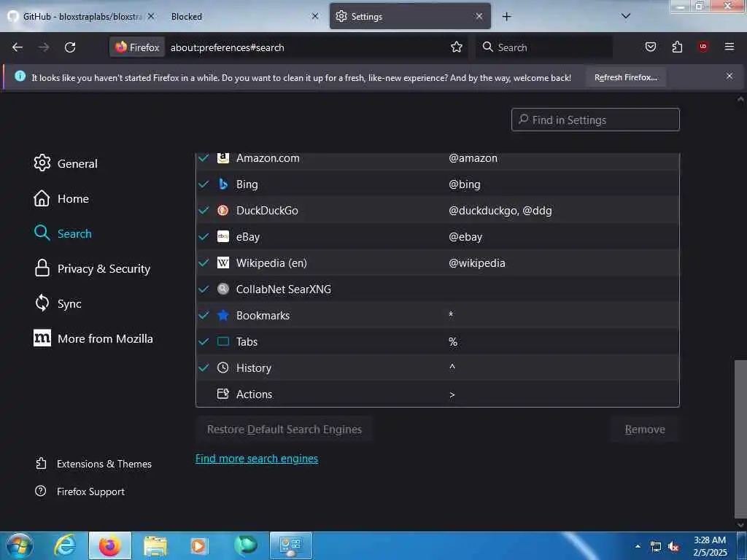Click the Find in Settings field
This screenshot has width=747, height=560.
(595, 120)
